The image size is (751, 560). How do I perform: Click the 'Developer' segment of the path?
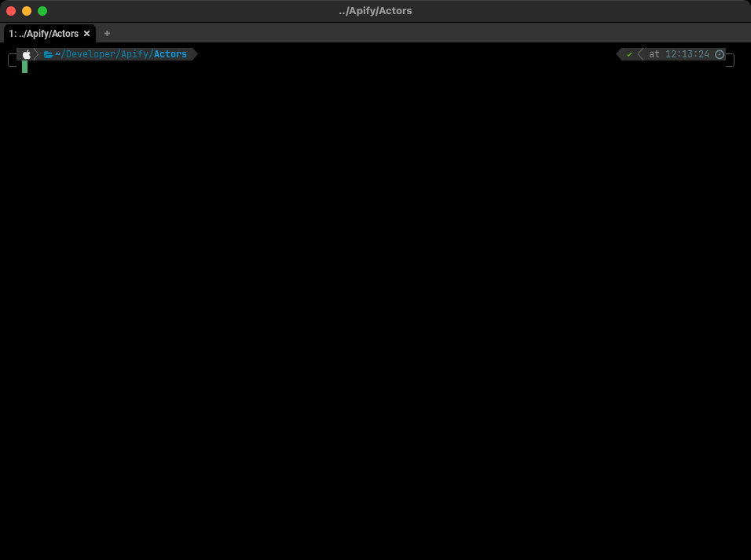point(90,54)
